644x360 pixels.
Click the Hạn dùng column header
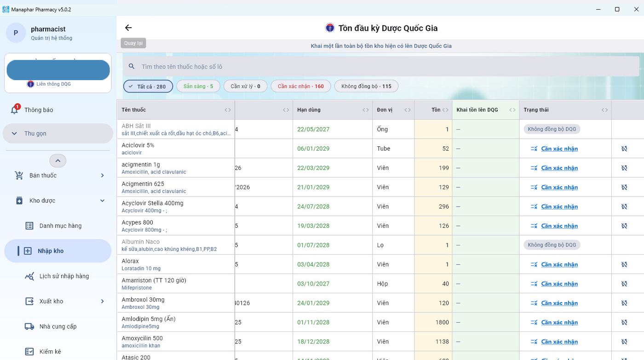click(x=333, y=110)
